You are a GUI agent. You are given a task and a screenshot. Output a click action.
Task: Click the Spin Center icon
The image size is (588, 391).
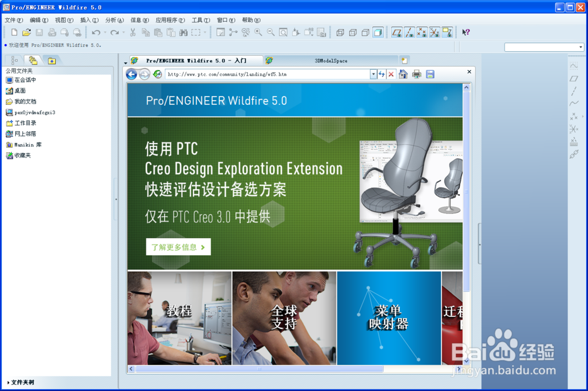pyautogui.click(x=233, y=32)
